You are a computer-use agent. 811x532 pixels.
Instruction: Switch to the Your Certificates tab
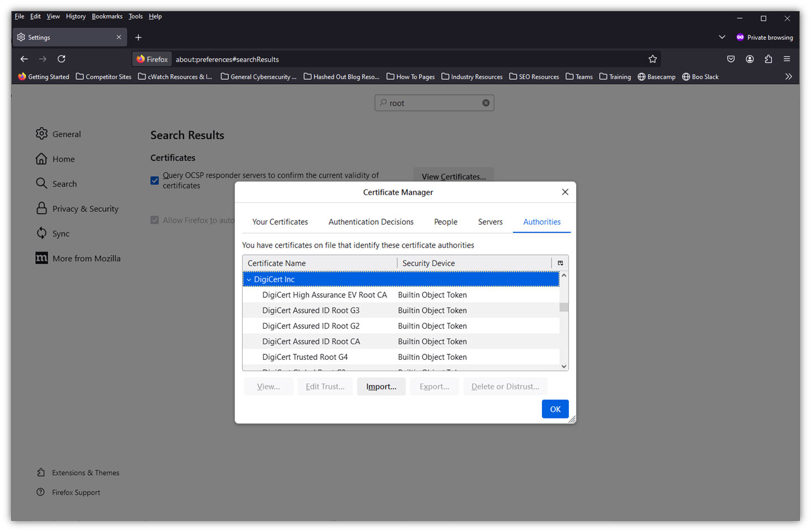pos(280,222)
